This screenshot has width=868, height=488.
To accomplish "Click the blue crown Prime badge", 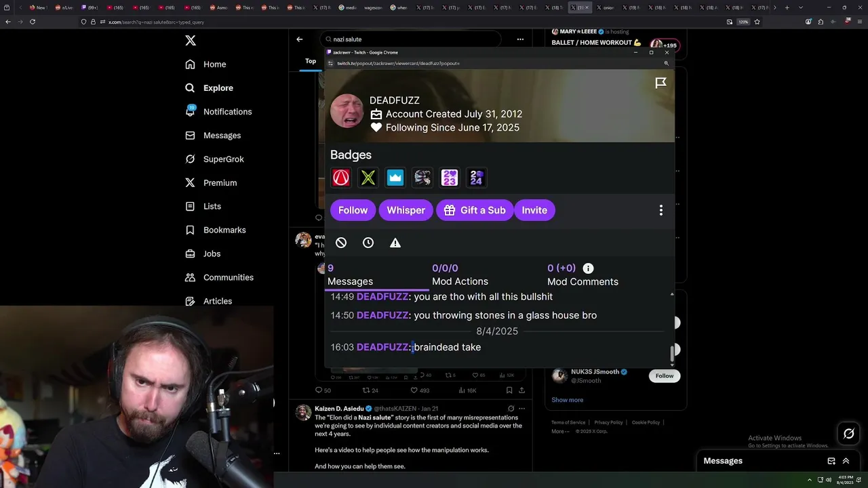I will 395,178.
